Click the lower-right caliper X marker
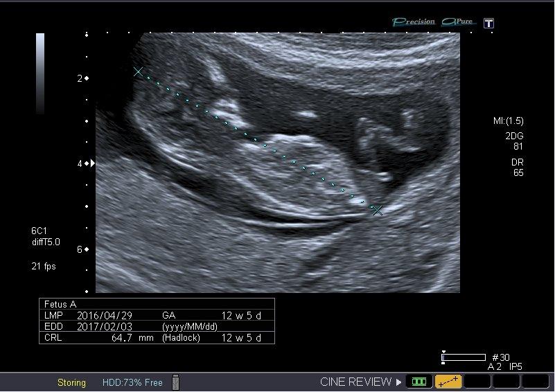This screenshot has height=392, width=555. (377, 210)
